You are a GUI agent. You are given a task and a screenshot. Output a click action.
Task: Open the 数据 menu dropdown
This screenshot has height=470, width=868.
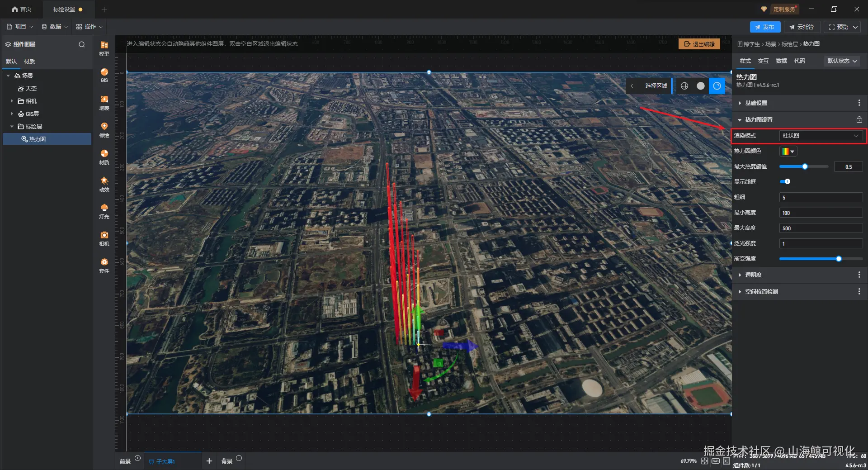[x=55, y=27]
